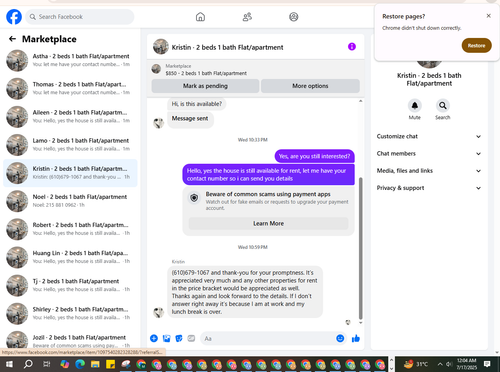This screenshot has height=372, width=500.
Task: Click the 'Yes, are you still interested?' message
Action: coord(314,156)
